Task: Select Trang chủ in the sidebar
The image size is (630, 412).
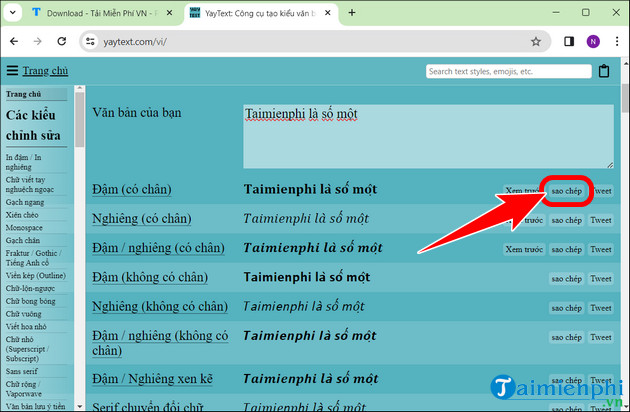Action: pyautogui.click(x=23, y=94)
